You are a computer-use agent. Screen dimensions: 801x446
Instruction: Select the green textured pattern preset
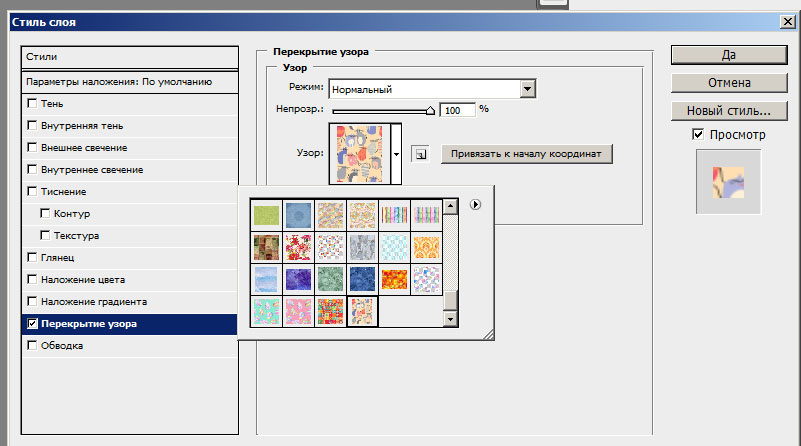(x=267, y=215)
